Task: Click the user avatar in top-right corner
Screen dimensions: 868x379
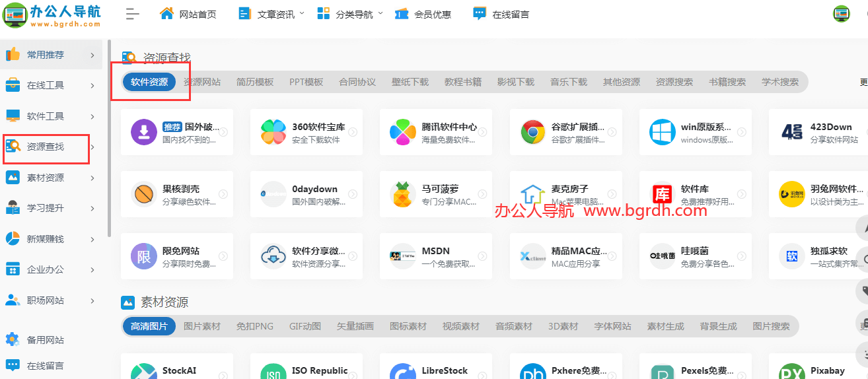Action: [841, 14]
